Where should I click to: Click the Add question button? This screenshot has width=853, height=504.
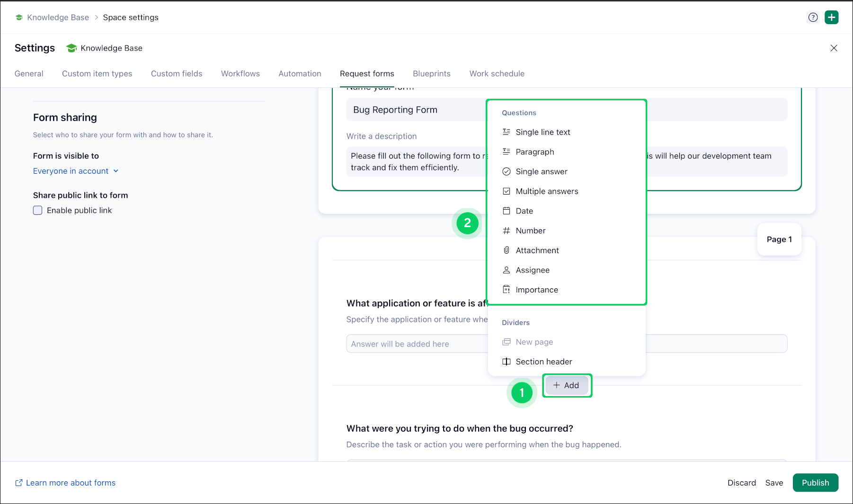(566, 385)
